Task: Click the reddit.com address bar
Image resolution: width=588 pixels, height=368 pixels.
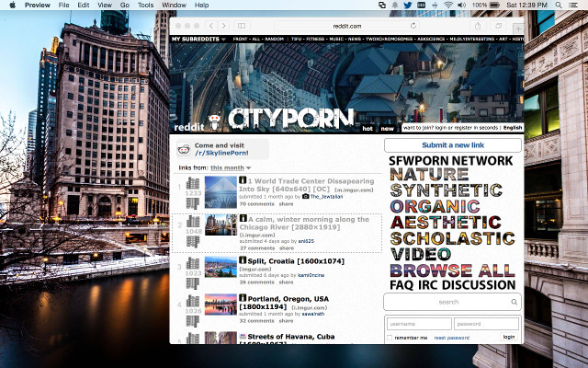Action: 347,26
